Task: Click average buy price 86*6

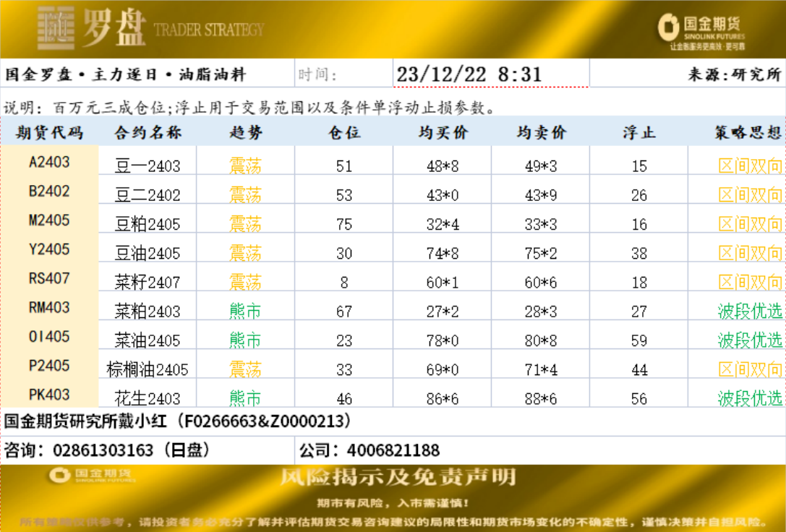Action: click(443, 398)
